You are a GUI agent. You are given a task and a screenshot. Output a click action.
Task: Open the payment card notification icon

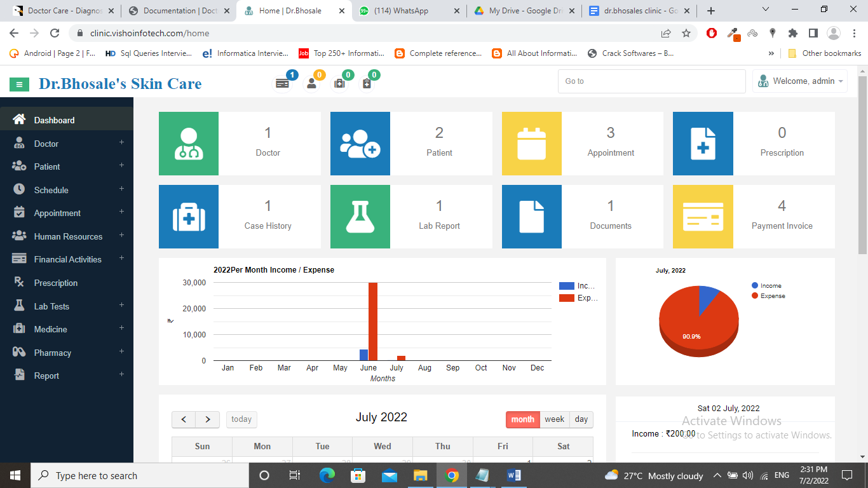(x=281, y=84)
